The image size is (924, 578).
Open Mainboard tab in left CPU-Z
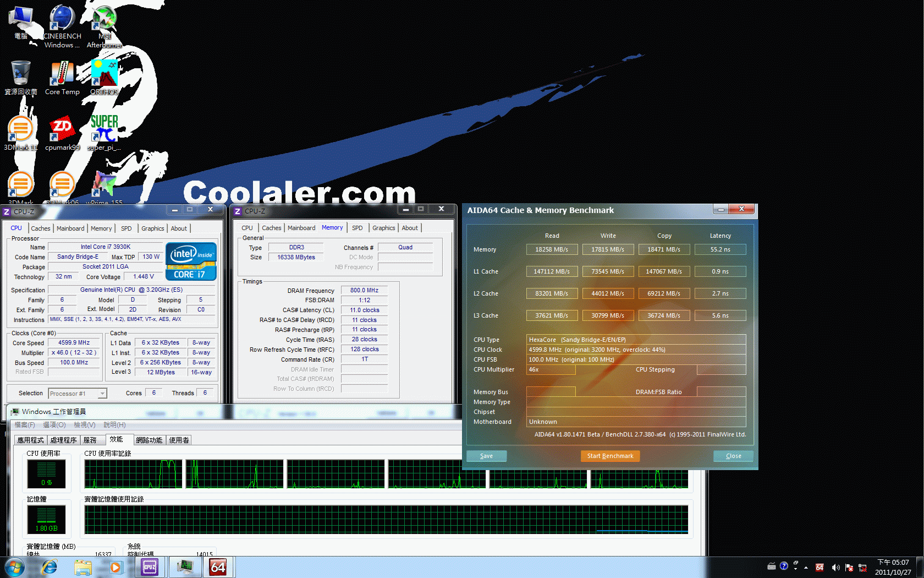pos(70,228)
